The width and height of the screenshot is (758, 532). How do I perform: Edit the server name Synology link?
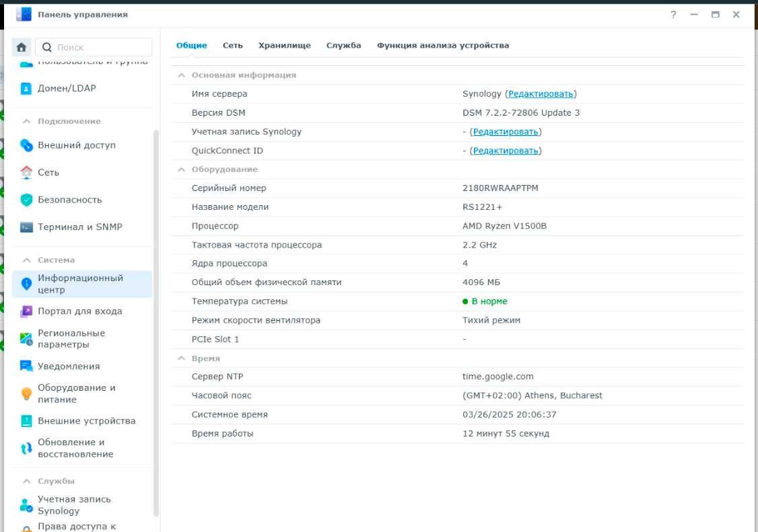[x=541, y=93]
